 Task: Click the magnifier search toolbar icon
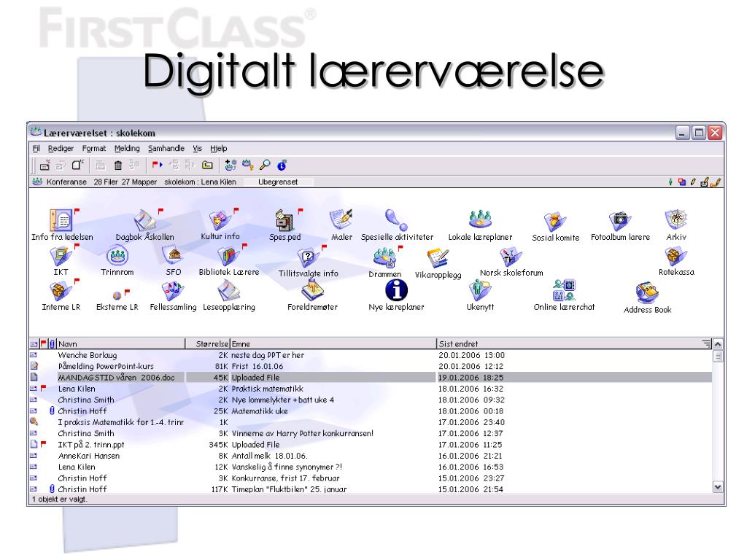[265, 166]
